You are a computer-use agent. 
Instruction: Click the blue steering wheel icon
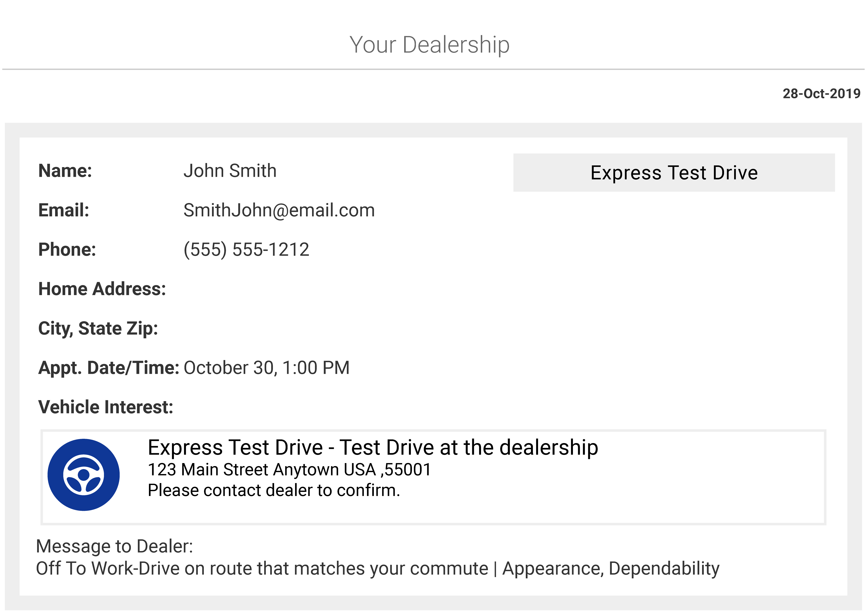click(x=84, y=474)
